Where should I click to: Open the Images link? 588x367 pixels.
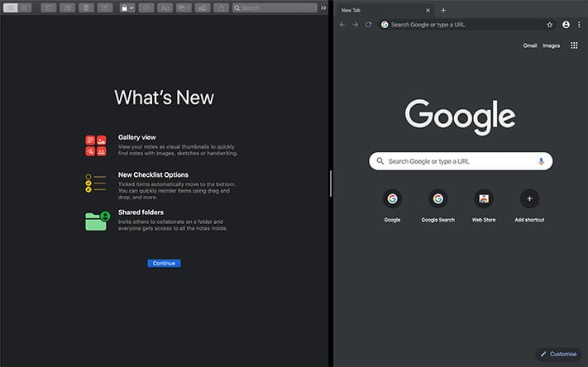[552, 45]
